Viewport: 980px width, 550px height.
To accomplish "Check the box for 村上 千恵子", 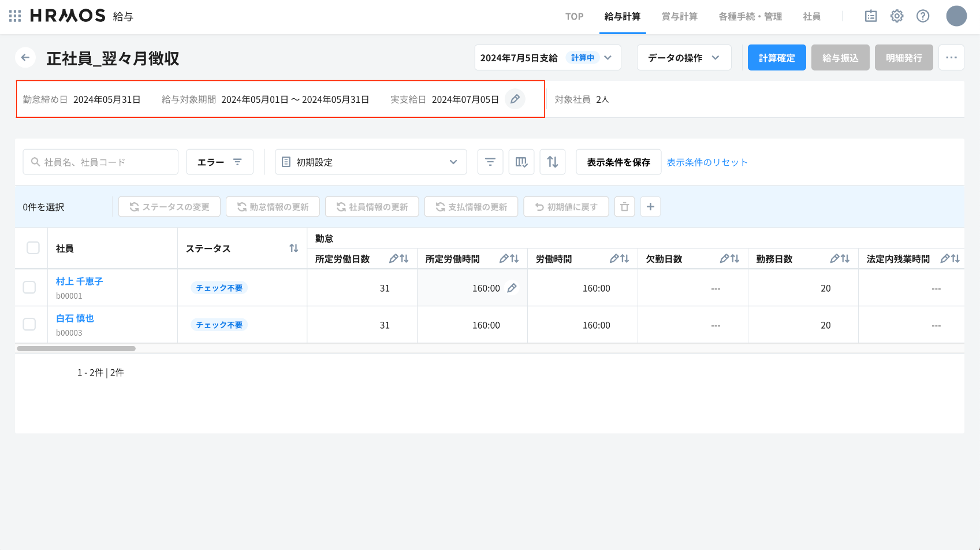I will 29,287.
